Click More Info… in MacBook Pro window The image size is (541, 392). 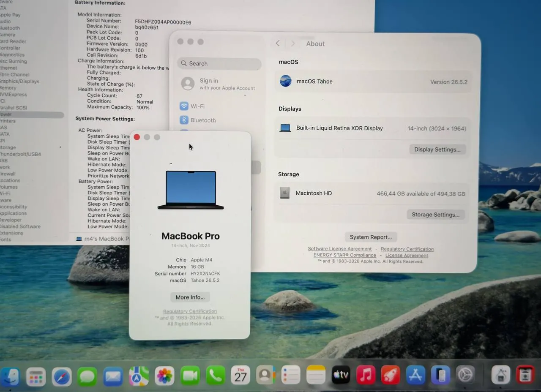click(x=190, y=297)
